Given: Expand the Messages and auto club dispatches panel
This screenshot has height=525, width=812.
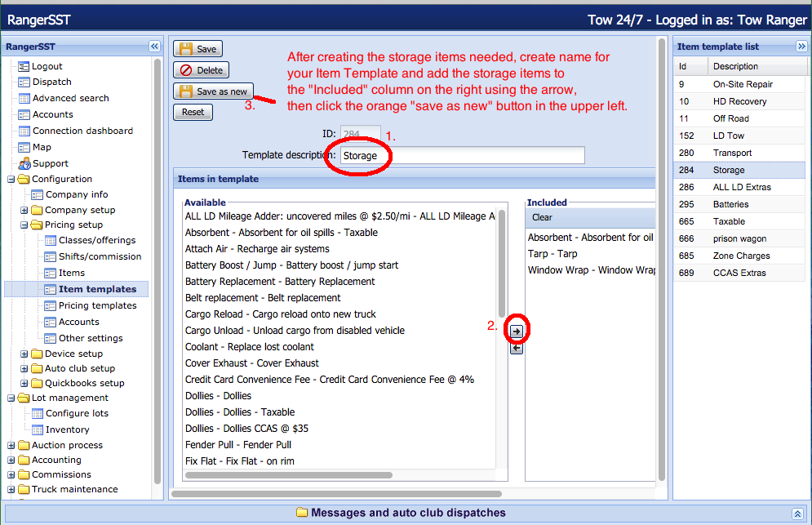Looking at the screenshot, I should [797, 514].
